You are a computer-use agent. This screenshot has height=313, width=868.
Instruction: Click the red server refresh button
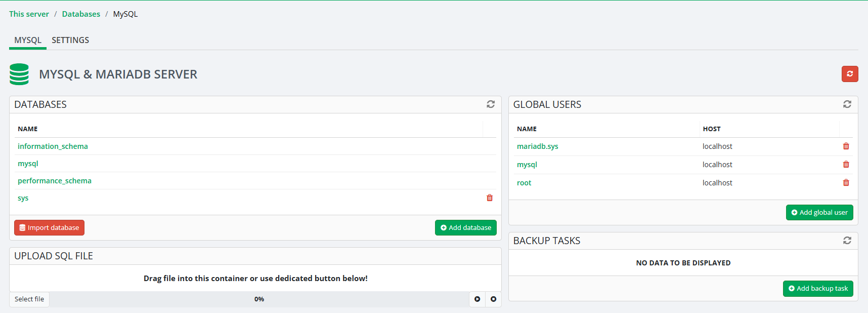click(x=850, y=74)
